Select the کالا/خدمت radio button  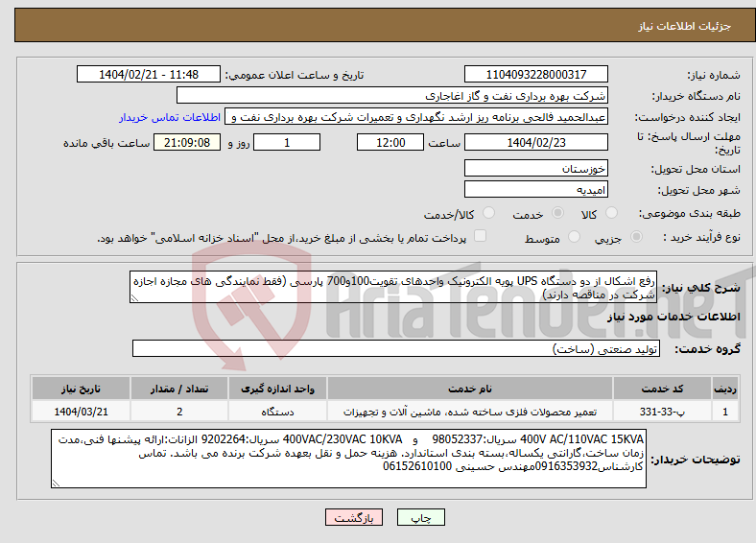coord(489,213)
